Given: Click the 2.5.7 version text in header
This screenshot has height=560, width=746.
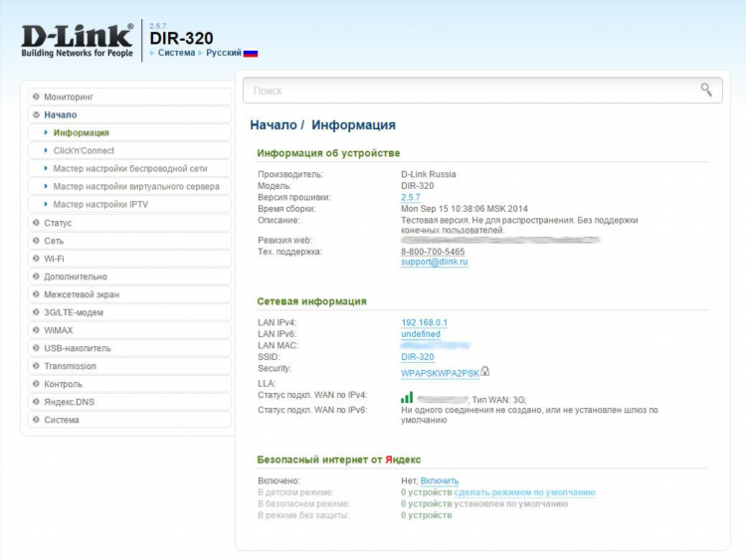Looking at the screenshot, I should (x=157, y=26).
